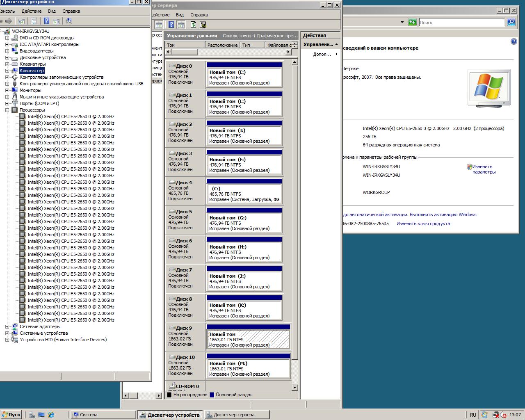Click the Пуск start button
Image resolution: width=525 pixels, height=420 pixels.
click(11, 415)
